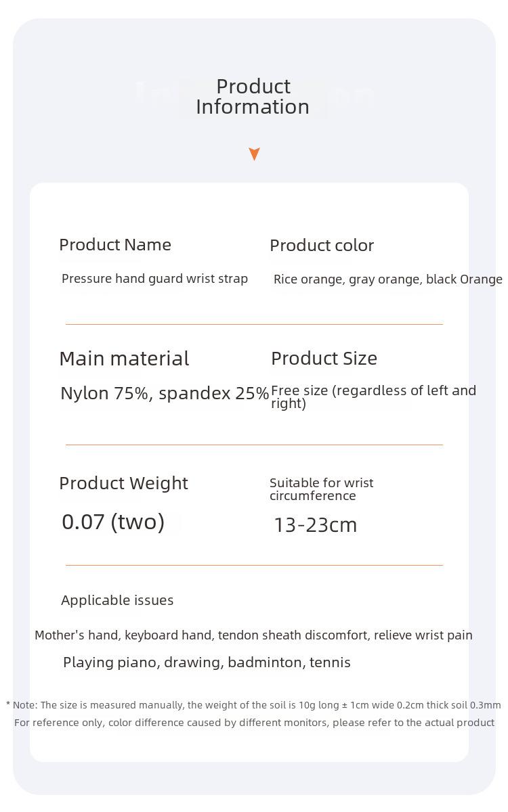This screenshot has height=812, width=508.
Task: Click the orange downward arrow icon
Action: [254, 154]
